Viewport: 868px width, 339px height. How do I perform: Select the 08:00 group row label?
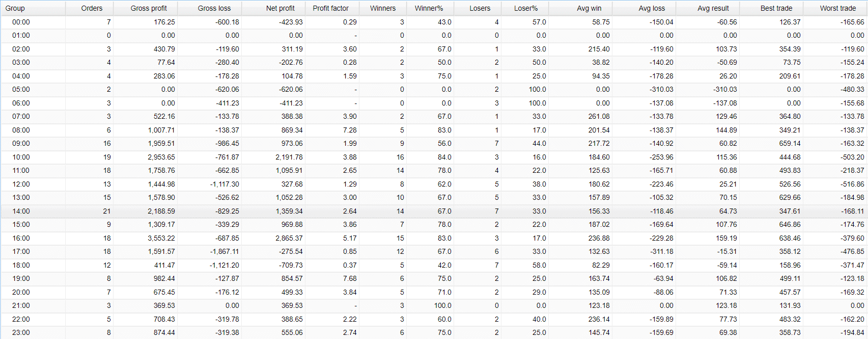[x=21, y=130]
